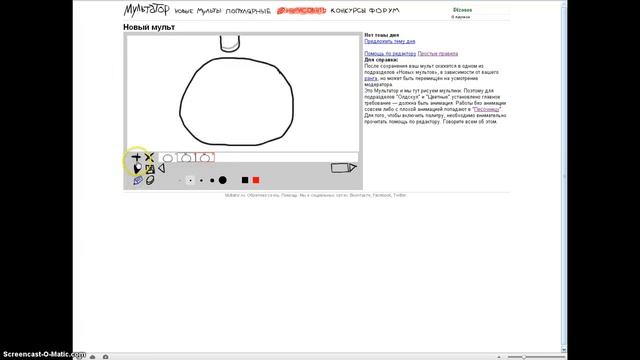Click the browser vertical scrollbar
Image resolution: width=640 pixels, height=360 pixels.
pyautogui.click(x=564, y=176)
